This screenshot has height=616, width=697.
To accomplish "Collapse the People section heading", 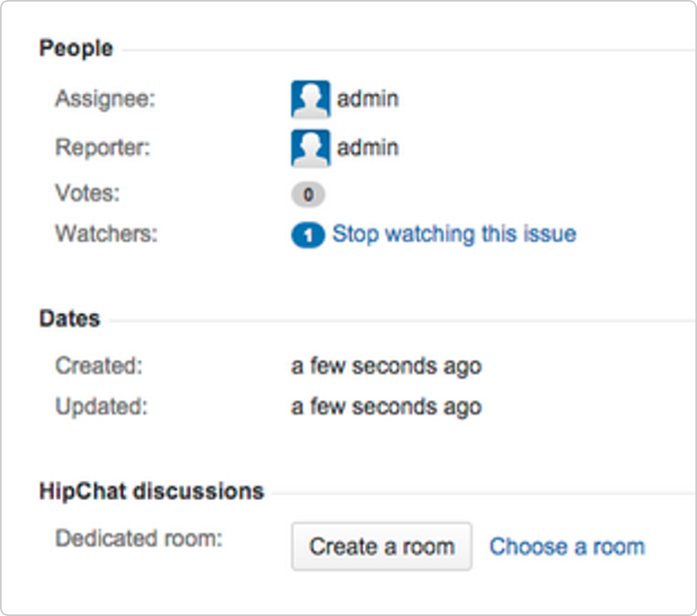I will point(76,49).
